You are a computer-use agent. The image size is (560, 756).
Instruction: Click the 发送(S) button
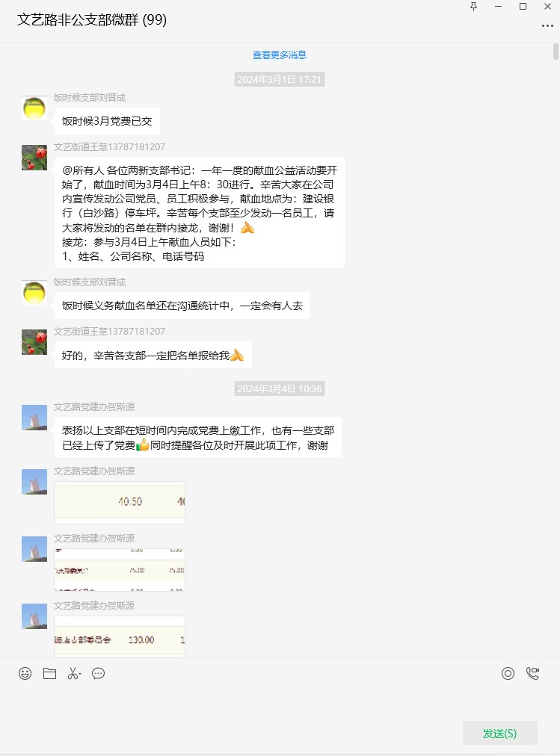[x=499, y=733]
